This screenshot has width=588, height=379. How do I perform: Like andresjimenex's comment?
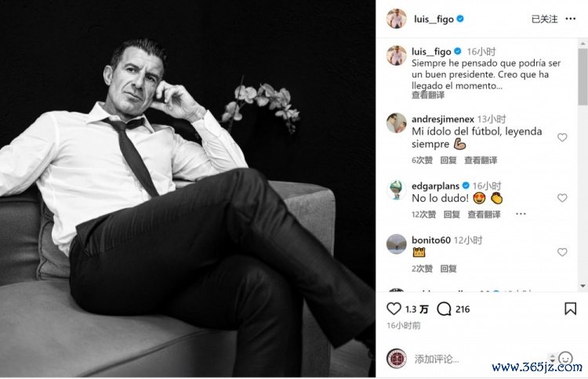(562, 137)
